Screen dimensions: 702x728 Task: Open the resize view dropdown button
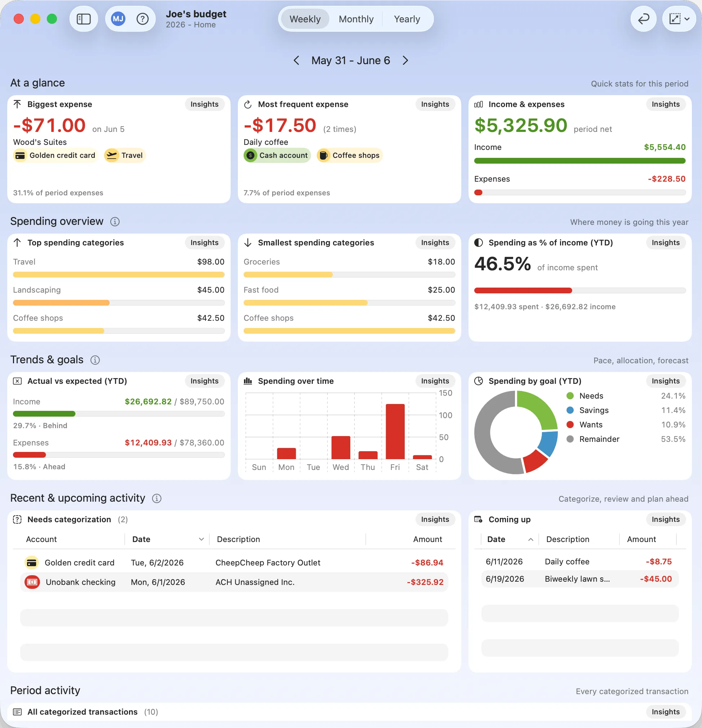pyautogui.click(x=679, y=19)
